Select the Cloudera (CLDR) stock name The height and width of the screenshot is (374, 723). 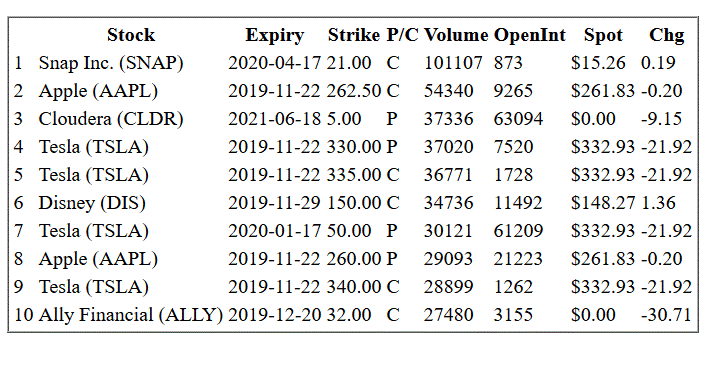coord(111,119)
